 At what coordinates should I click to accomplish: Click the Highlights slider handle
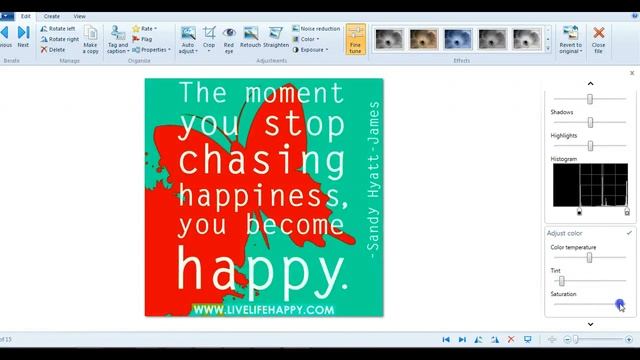pyautogui.click(x=590, y=145)
